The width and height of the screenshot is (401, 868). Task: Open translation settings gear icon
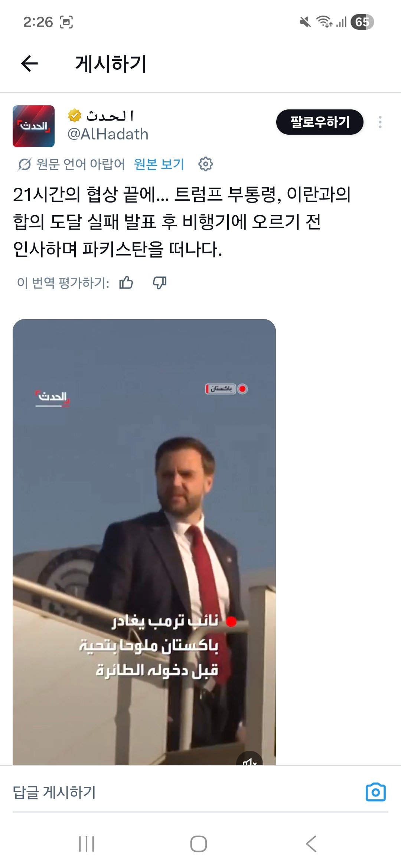tap(205, 164)
